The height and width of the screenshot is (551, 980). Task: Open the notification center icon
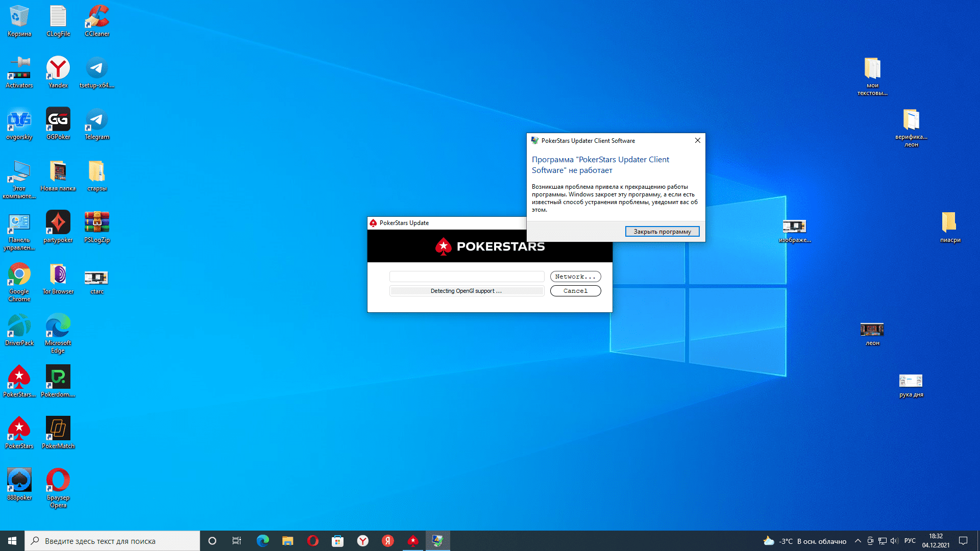pyautogui.click(x=963, y=541)
